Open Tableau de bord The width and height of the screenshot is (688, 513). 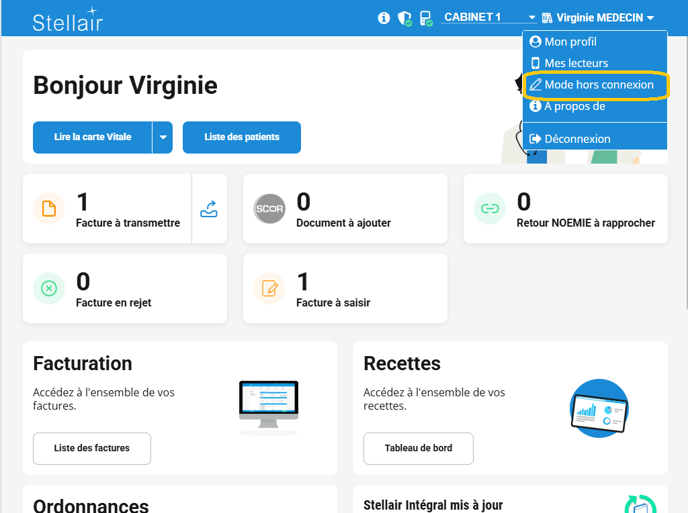point(418,448)
